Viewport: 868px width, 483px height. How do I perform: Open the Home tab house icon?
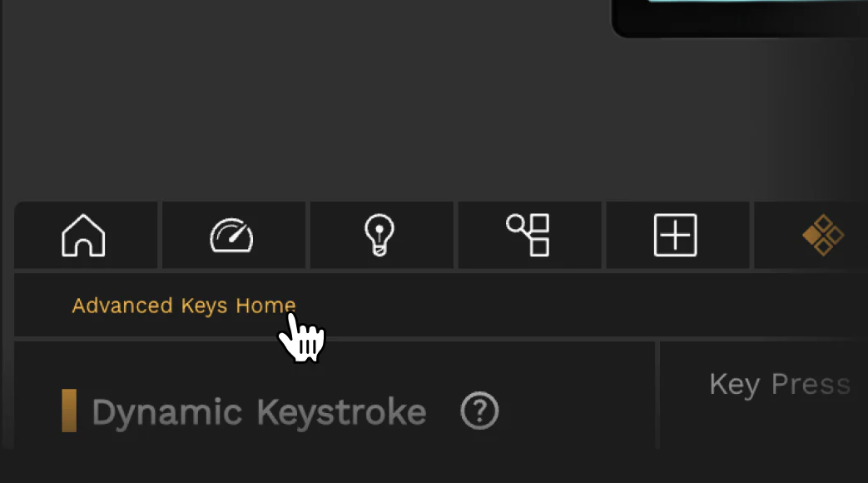(x=83, y=236)
